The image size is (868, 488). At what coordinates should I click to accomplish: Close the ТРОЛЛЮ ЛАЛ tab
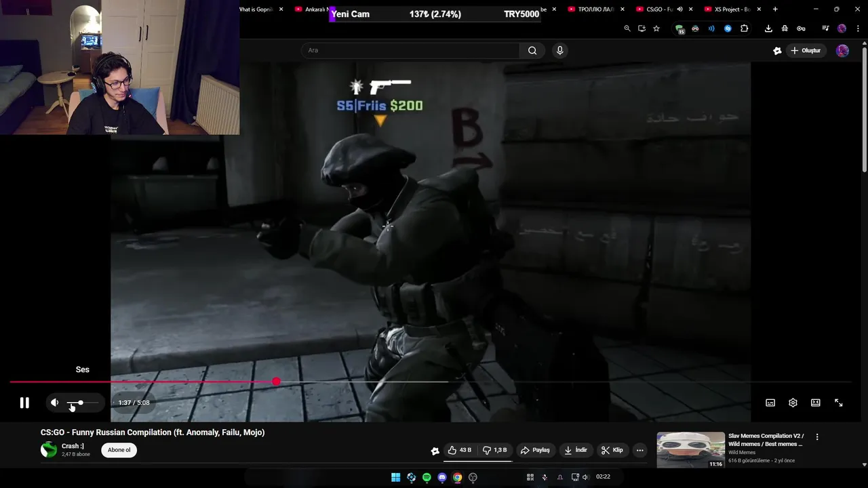(623, 9)
